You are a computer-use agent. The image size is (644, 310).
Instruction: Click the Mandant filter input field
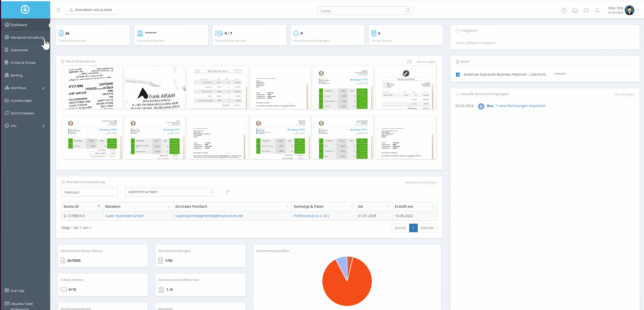point(89,192)
